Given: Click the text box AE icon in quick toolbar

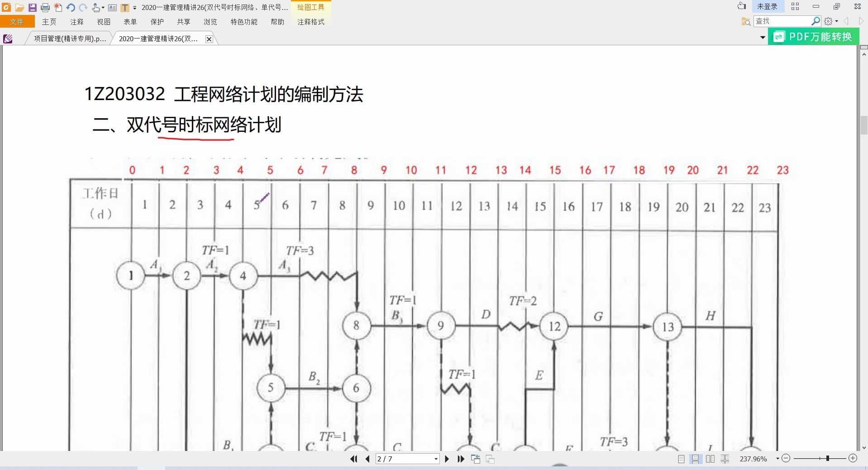Looking at the screenshot, I should (113, 8).
